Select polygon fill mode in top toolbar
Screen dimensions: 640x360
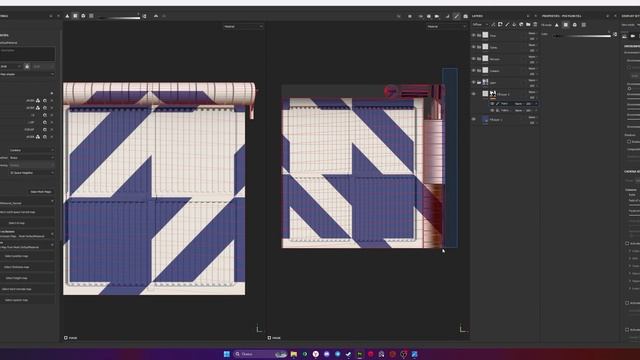click(75, 16)
